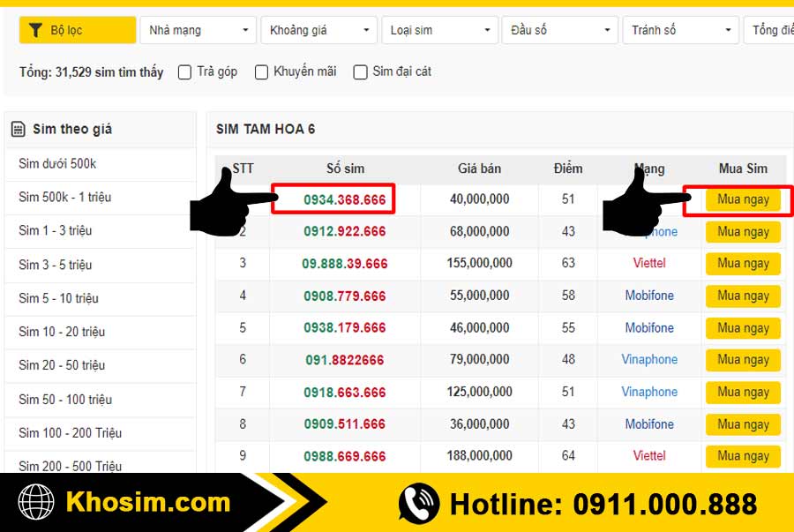The width and height of the screenshot is (794, 532).
Task: Open the Tránh số dropdown
Action: [680, 29]
